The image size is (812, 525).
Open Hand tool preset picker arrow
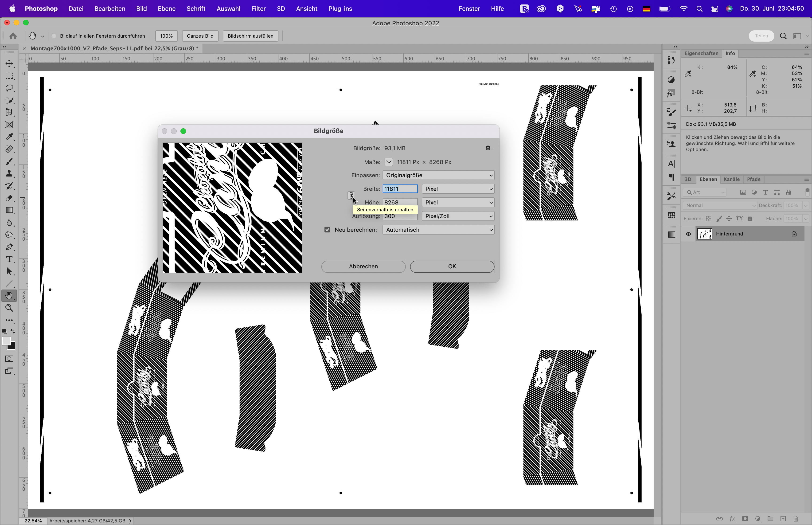click(43, 36)
